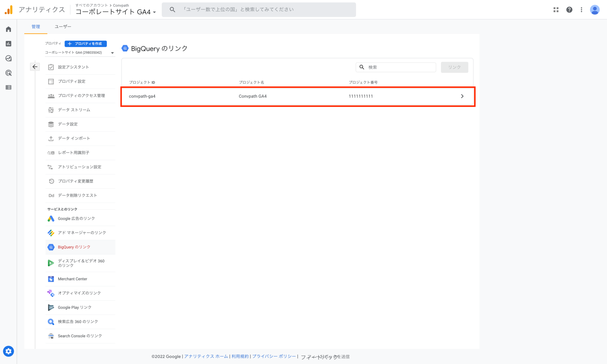Open the account picker chevron next to コーポレートサイト GA4
Viewport: 607px width, 364px height.
pyautogui.click(x=155, y=12)
